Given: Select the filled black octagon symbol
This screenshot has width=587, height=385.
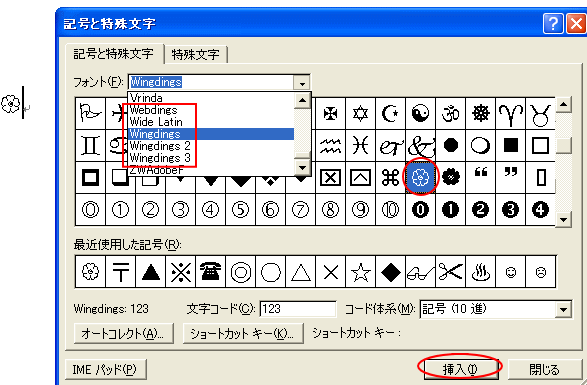Looking at the screenshot, I should click(x=450, y=145).
